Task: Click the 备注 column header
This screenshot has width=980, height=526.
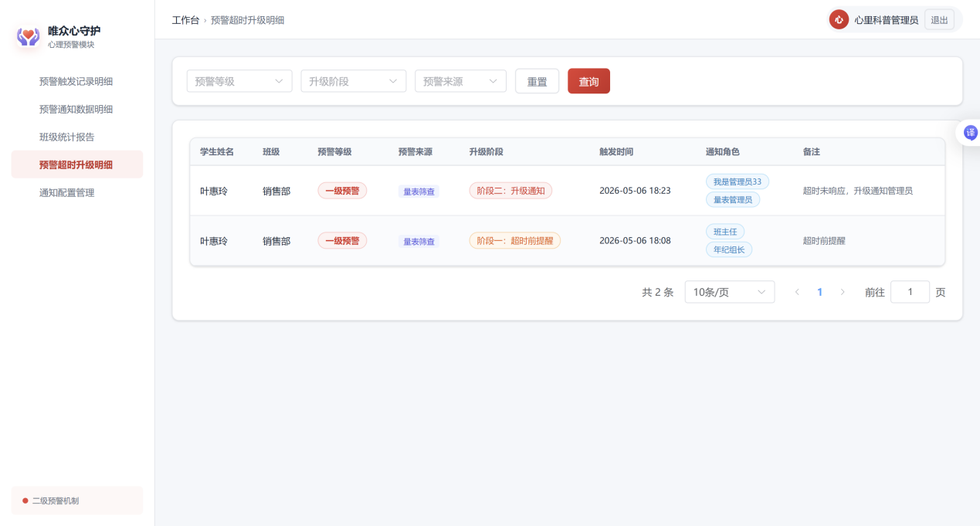Action: 812,152
